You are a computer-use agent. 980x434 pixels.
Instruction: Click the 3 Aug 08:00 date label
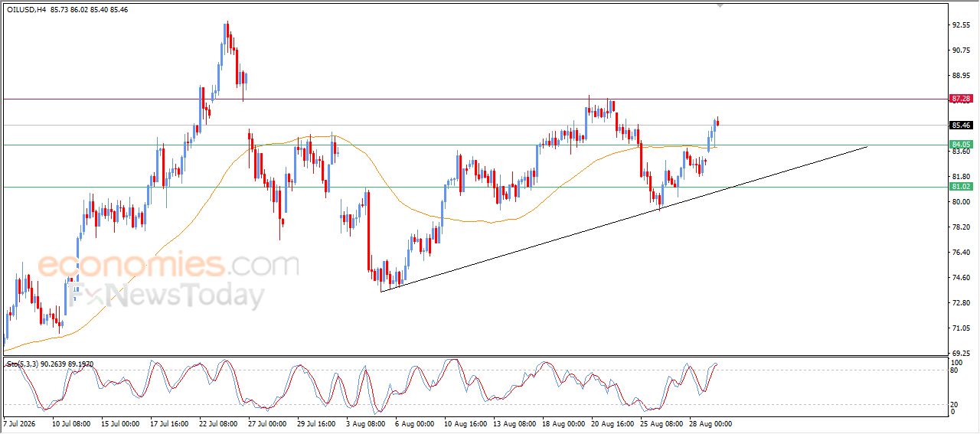pos(365,423)
